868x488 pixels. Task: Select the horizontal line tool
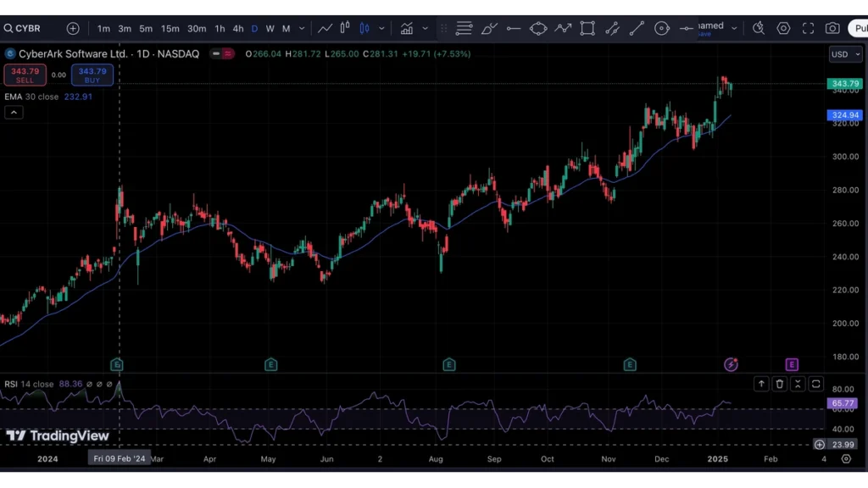click(687, 28)
